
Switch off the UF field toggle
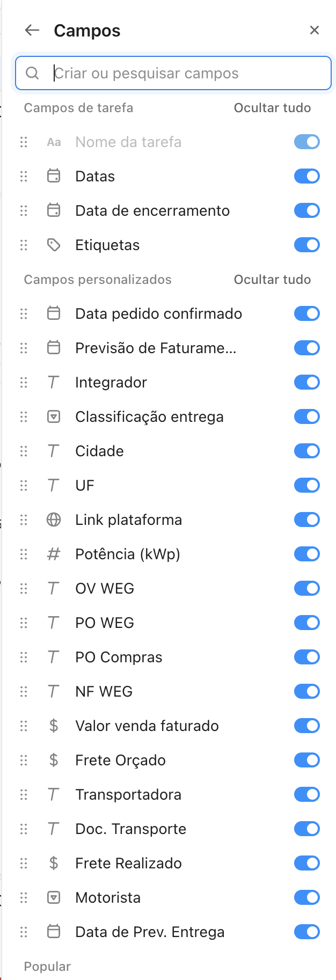click(x=306, y=485)
